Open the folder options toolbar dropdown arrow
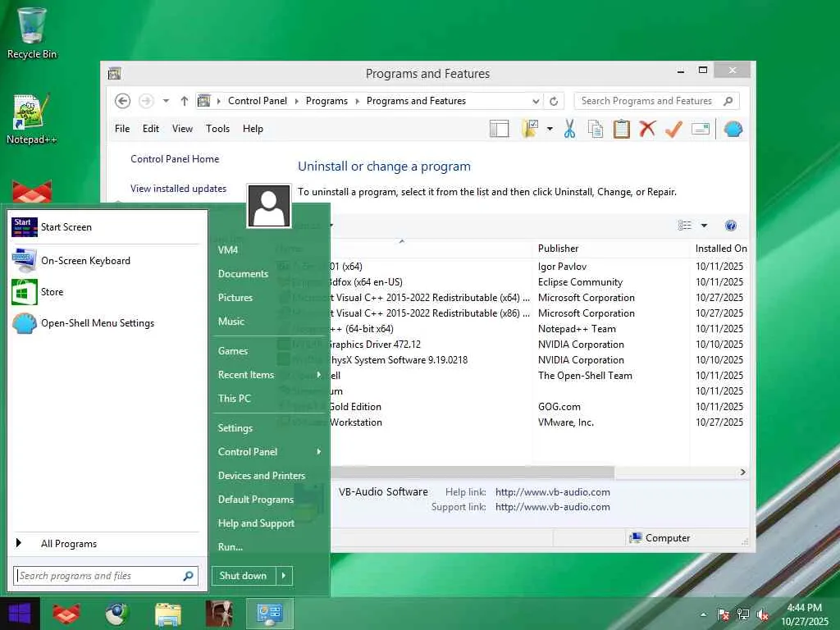This screenshot has height=630, width=840. [x=550, y=129]
